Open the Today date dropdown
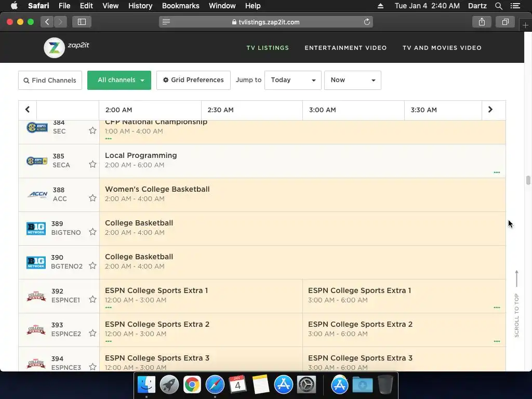The width and height of the screenshot is (532, 399). [x=293, y=80]
